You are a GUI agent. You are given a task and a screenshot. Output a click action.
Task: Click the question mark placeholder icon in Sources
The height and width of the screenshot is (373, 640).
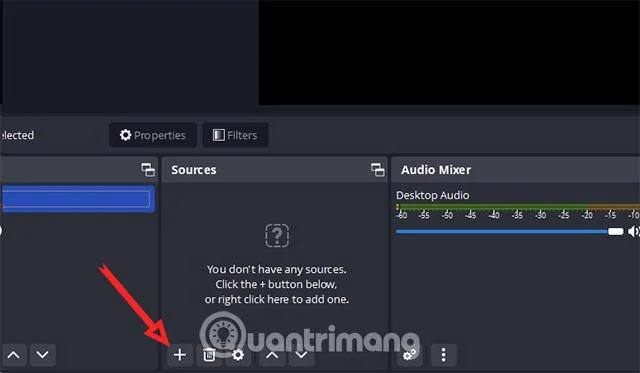click(x=277, y=235)
